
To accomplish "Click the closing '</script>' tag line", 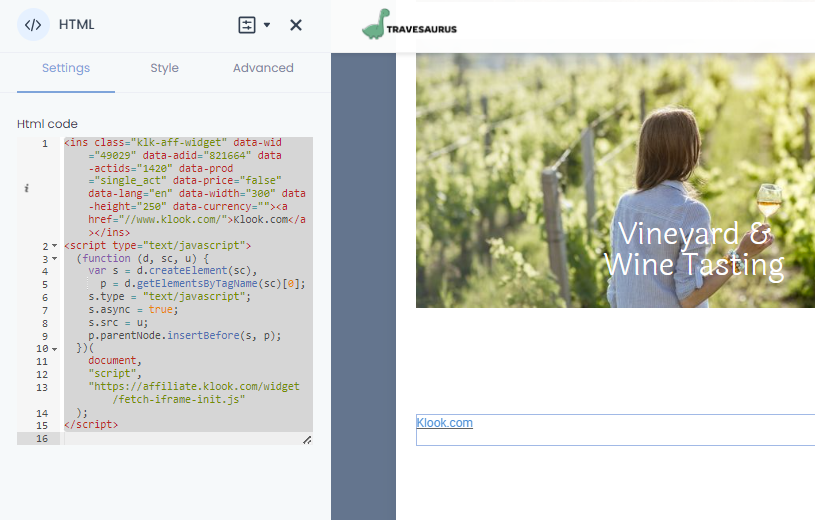I will 91,424.
